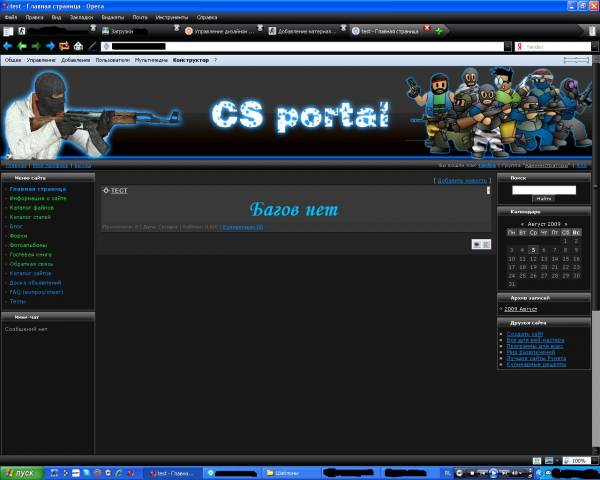
Task: Click the small icons below the news entry
Action: point(481,244)
